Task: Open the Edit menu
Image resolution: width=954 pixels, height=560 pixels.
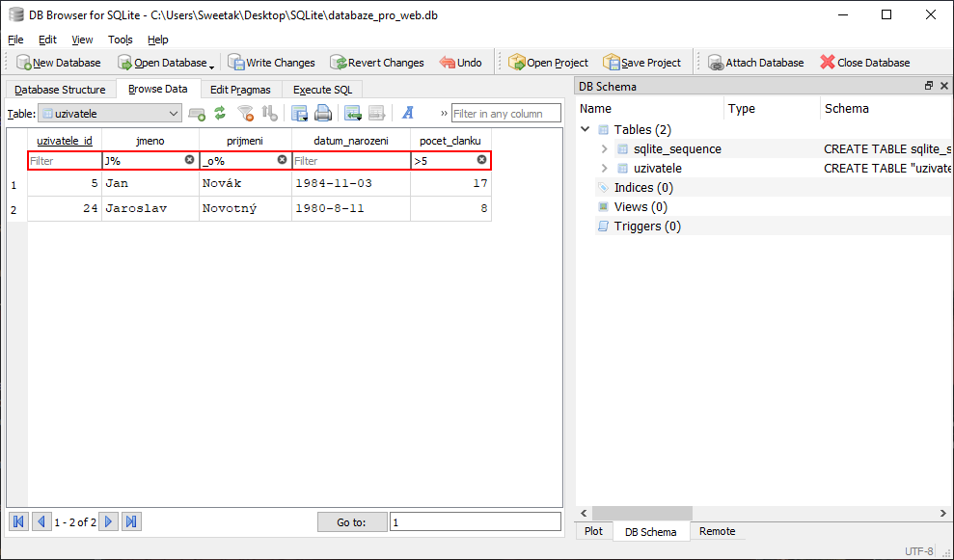Action: click(x=47, y=40)
